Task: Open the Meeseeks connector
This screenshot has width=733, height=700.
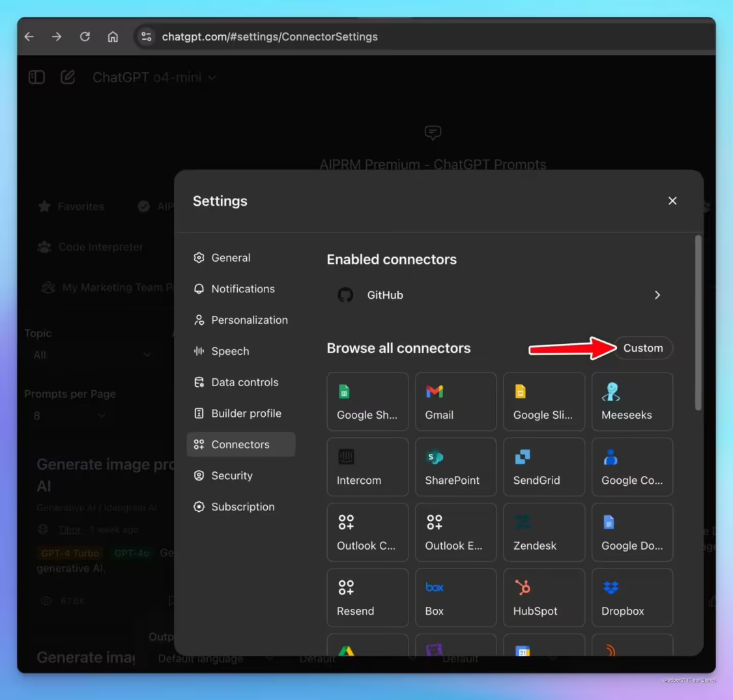Action: [631, 401]
